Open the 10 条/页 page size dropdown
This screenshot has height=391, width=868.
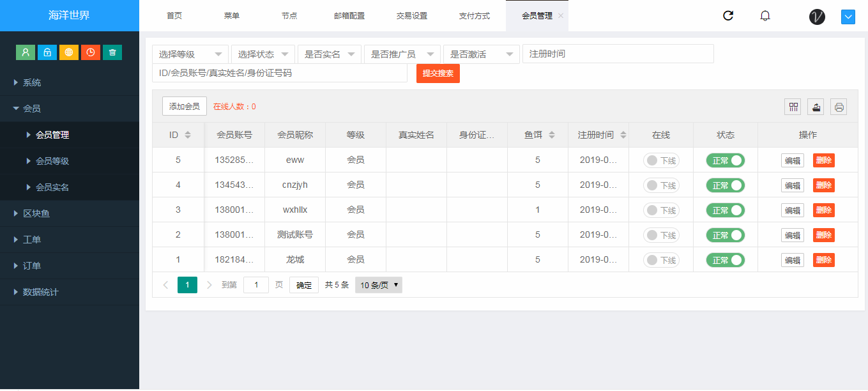[379, 285]
